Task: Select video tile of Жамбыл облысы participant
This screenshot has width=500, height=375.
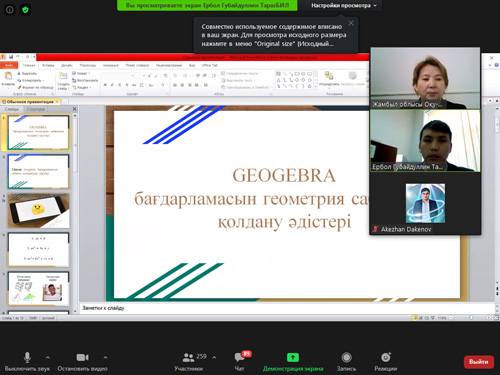Action: (425, 78)
